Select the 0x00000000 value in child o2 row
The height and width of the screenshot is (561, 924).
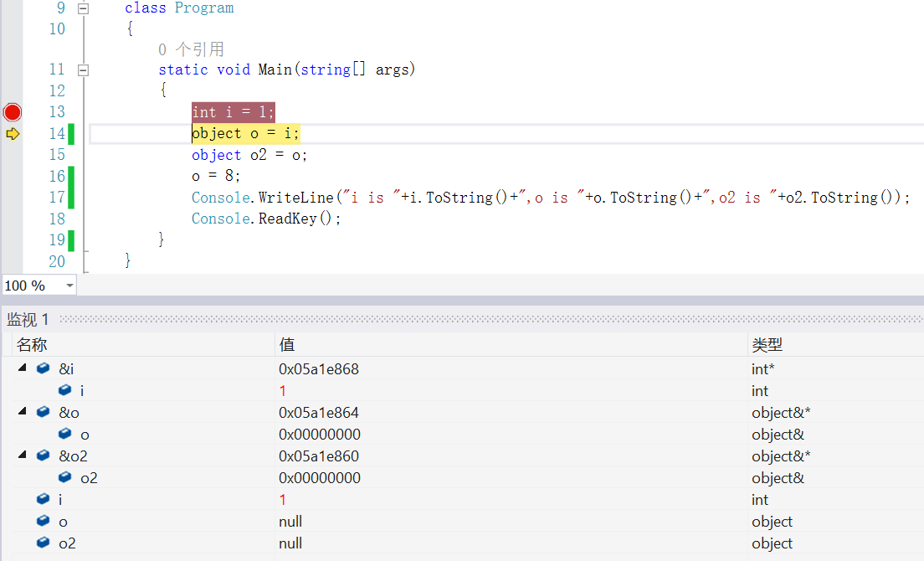tap(320, 478)
